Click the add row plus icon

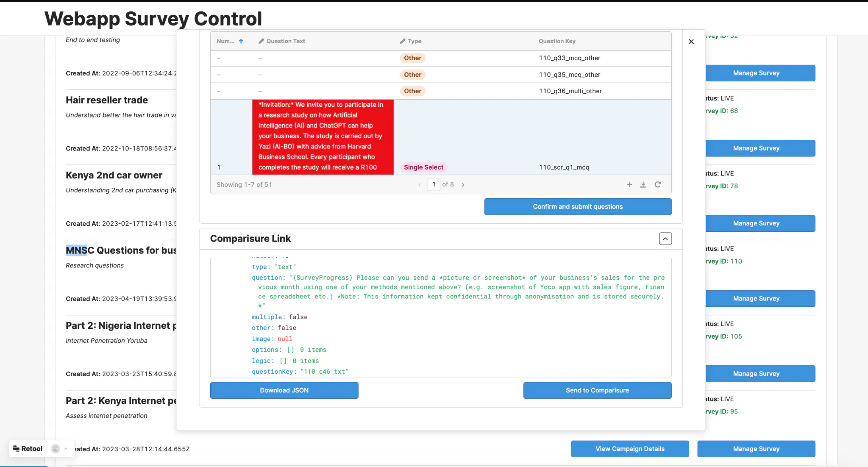click(629, 184)
